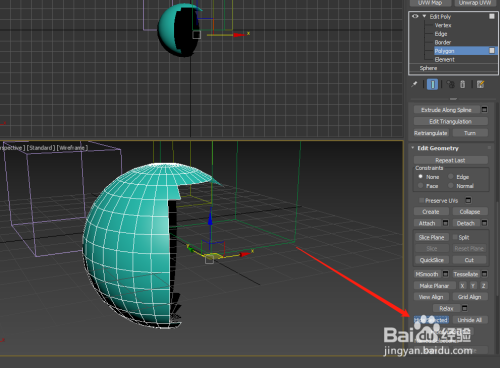
Task: Click the QuickSlice button
Action: pyautogui.click(x=432, y=260)
